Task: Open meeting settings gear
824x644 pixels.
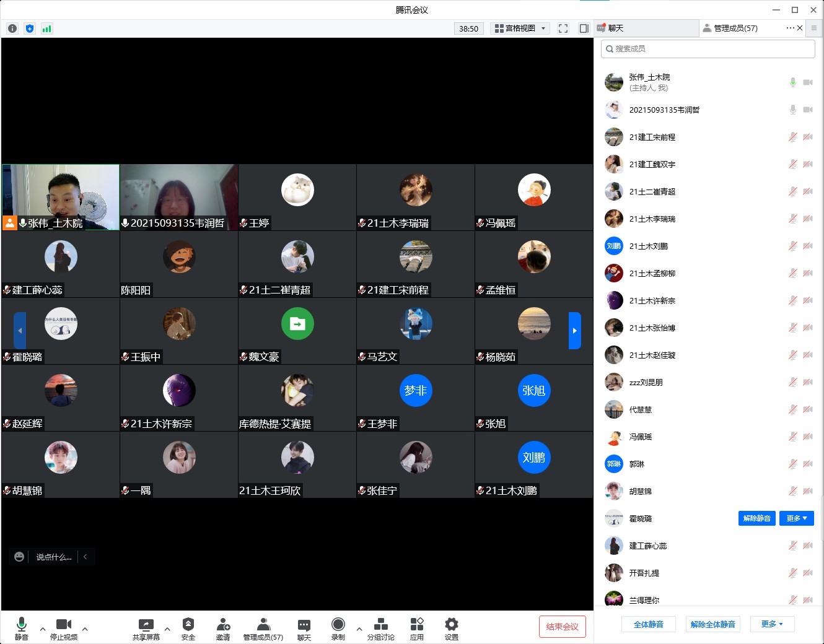Action: [x=452, y=628]
